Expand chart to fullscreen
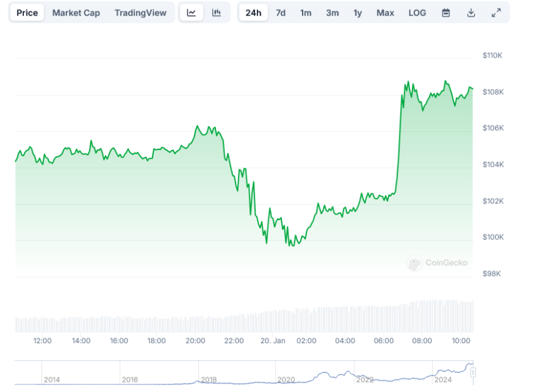 coord(496,13)
